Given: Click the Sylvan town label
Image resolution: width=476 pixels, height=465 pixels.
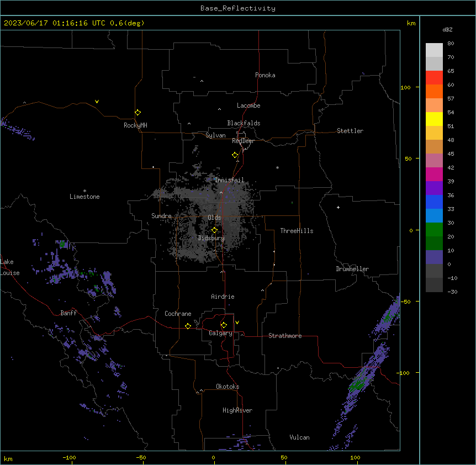Looking at the screenshot, I should click(x=215, y=135).
